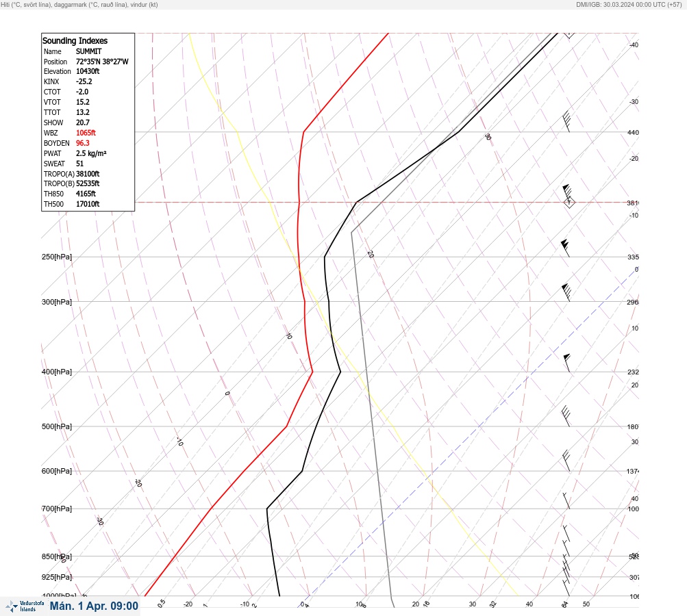The image size is (687, 616).
Task: Click the wind barb at 300 hPa level
Action: (566, 293)
